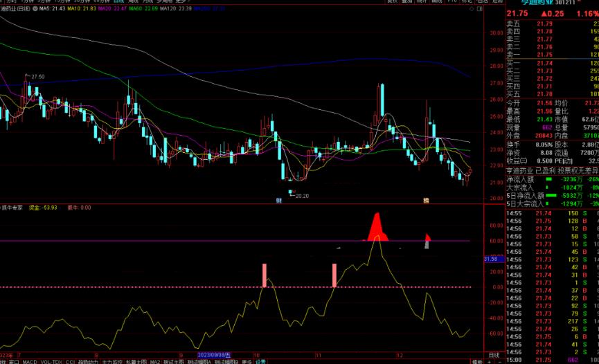Select the 测试幅图B indicator tab
The height and width of the screenshot is (364, 599).
[x=226, y=362]
